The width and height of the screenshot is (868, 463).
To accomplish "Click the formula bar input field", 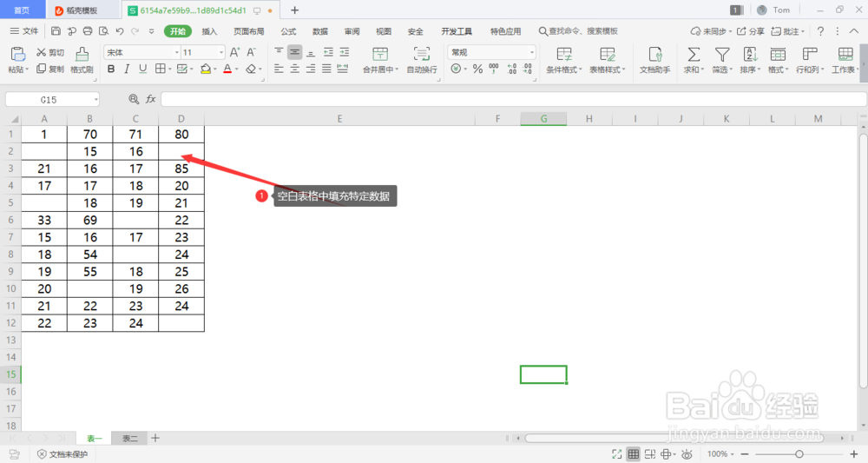I will (x=514, y=99).
